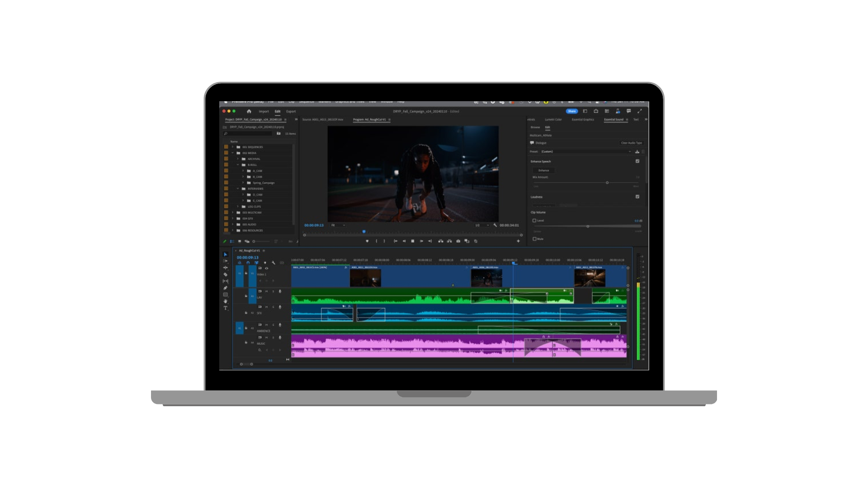Click the Export Frame camera icon
This screenshot has width=868, height=488.
pyautogui.click(x=458, y=241)
